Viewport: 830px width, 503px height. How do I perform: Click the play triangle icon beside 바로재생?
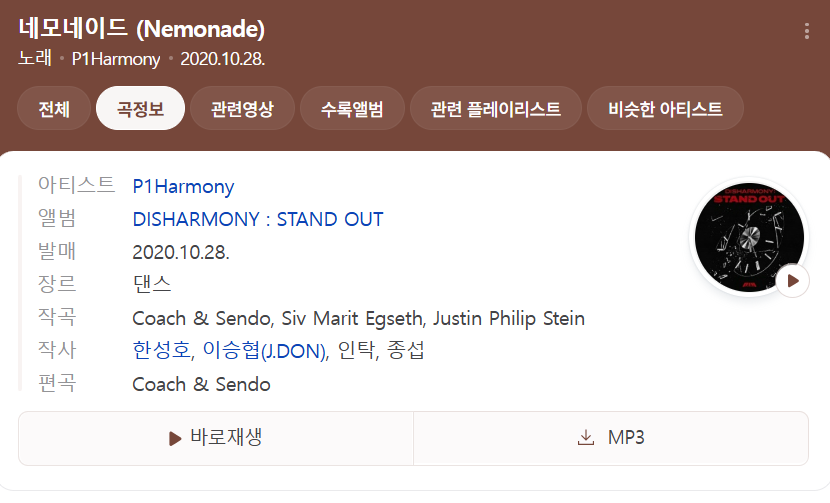pyautogui.click(x=175, y=438)
